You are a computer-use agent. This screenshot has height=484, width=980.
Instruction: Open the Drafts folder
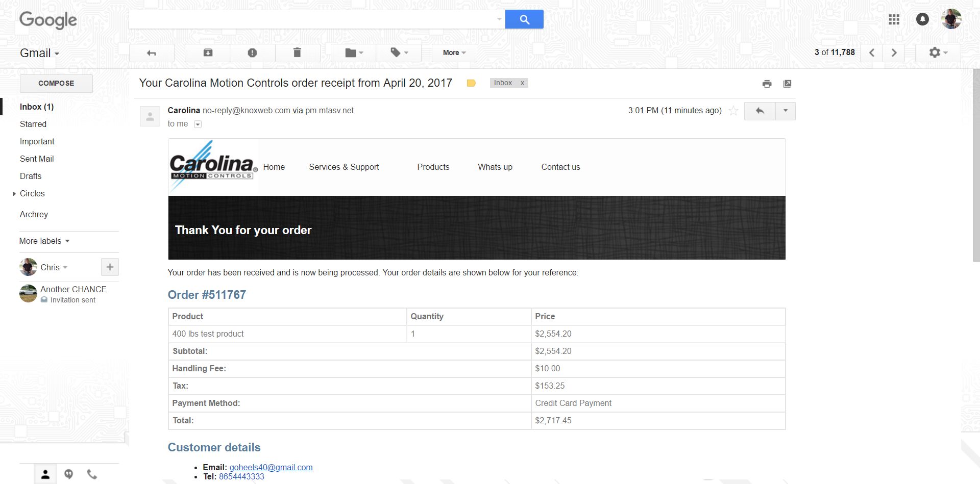(x=31, y=176)
